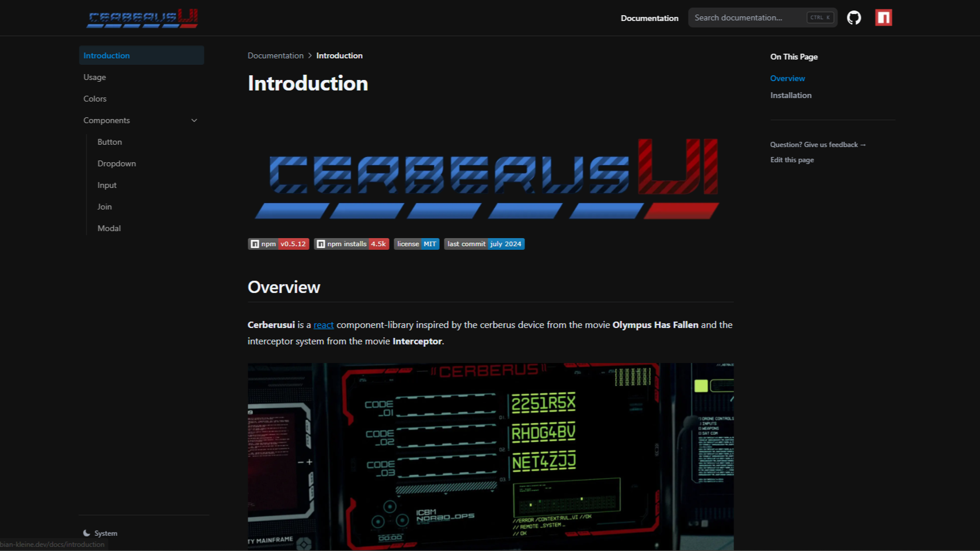The image size is (980, 551).
Task: Open the GitHub repository icon
Action: 854,18
